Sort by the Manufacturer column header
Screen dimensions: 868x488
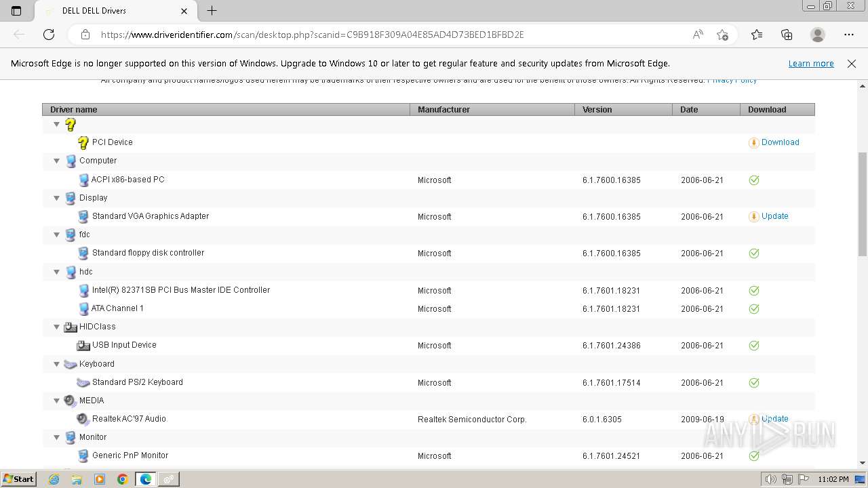pyautogui.click(x=492, y=110)
